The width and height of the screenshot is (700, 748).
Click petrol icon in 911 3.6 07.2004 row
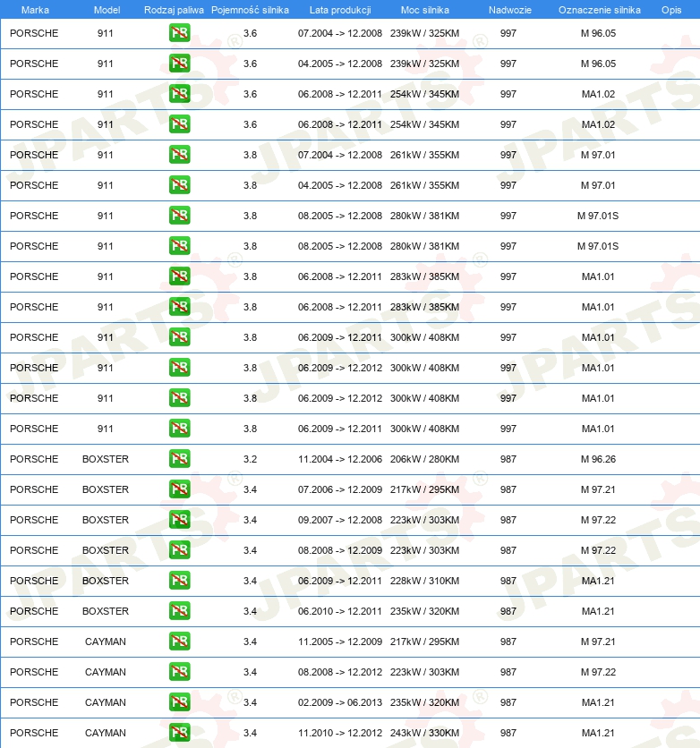pos(179,33)
